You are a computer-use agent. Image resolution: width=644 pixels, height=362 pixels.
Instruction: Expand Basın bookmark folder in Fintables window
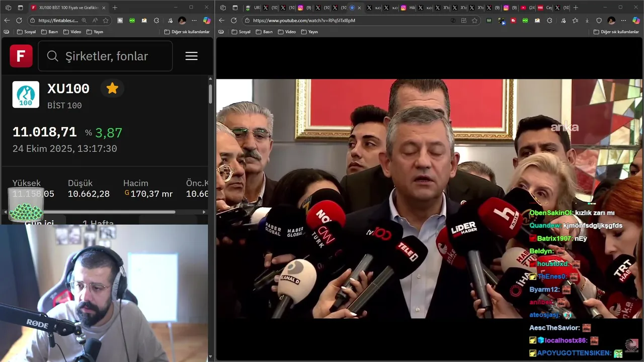tap(50, 32)
